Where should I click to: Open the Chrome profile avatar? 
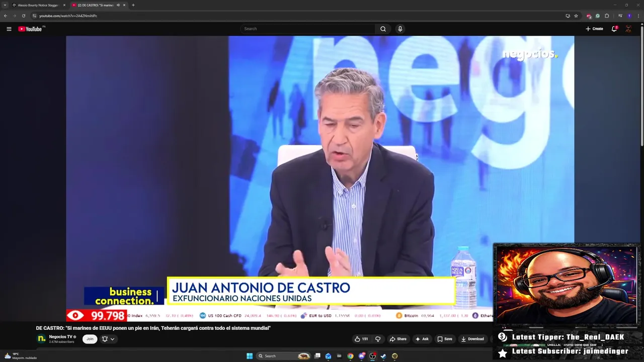pos(629,16)
